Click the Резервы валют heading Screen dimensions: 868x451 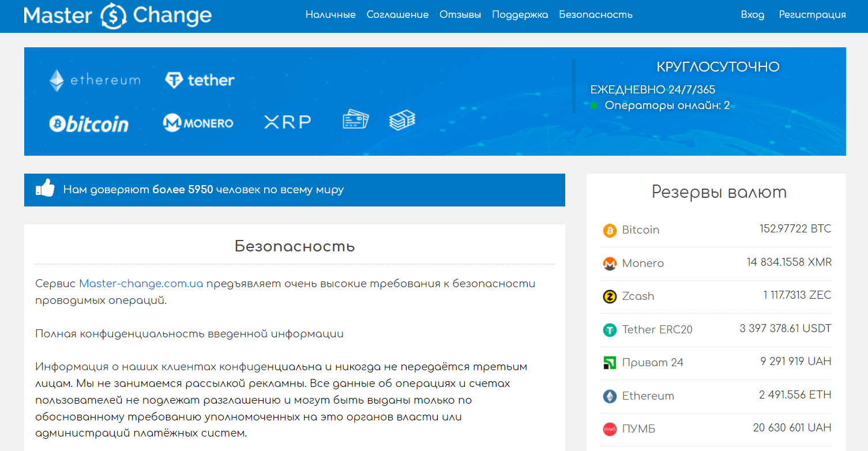719,192
